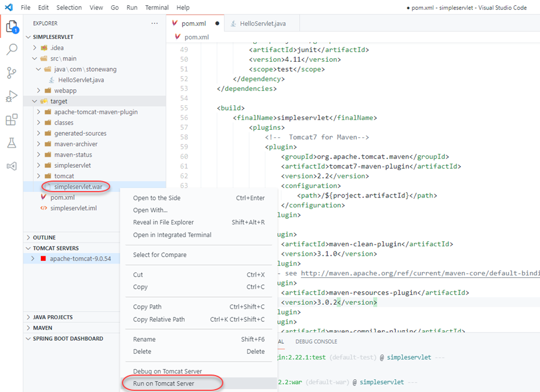
Task: Choose Copy Relative Path
Action: tap(199, 319)
